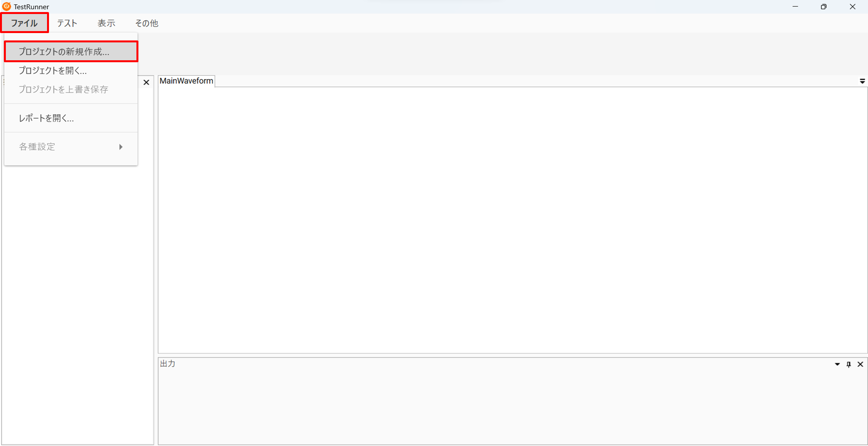Open the その他 menu

coord(147,23)
